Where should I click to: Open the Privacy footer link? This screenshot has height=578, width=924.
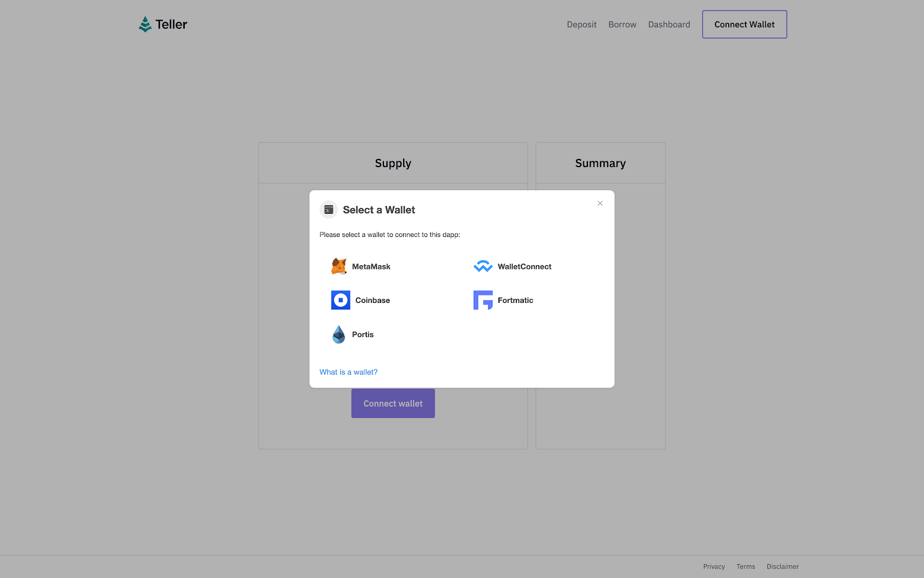[714, 566]
